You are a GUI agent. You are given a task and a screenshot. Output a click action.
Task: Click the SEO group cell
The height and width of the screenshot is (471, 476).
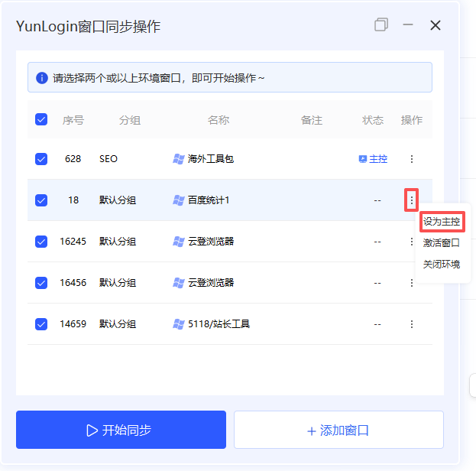click(108, 159)
